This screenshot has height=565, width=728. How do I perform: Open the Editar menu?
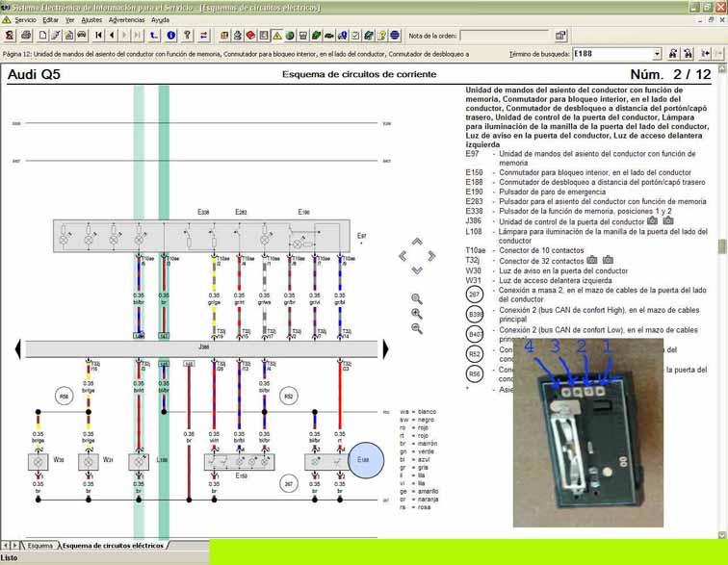pyautogui.click(x=51, y=20)
